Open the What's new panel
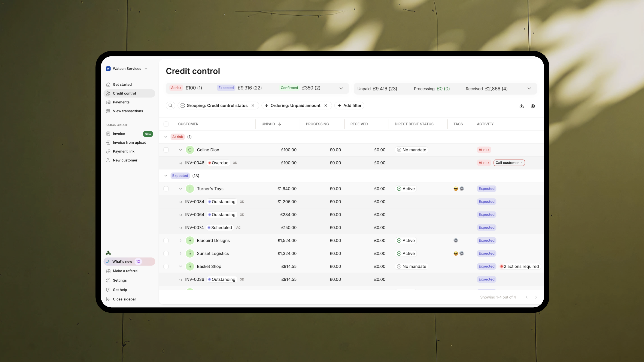Viewport: 644px width, 362px height. tap(122, 261)
